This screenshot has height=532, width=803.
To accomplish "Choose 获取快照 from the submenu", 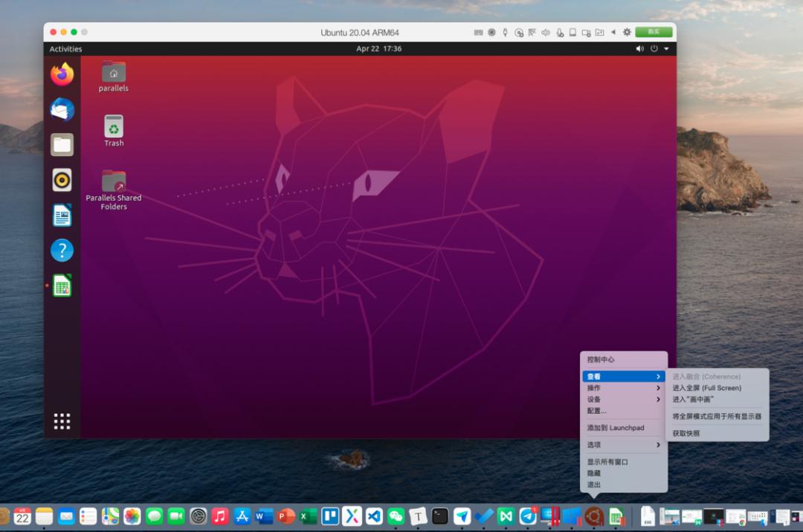I will click(x=686, y=433).
